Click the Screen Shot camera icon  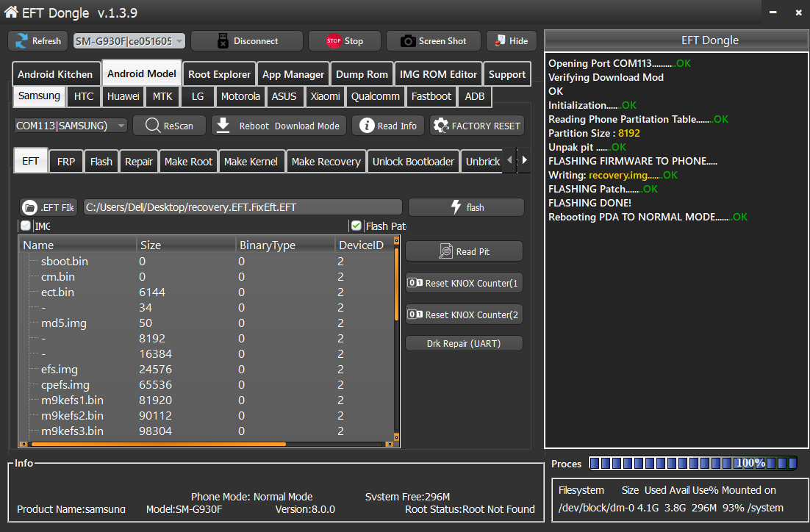click(408, 41)
